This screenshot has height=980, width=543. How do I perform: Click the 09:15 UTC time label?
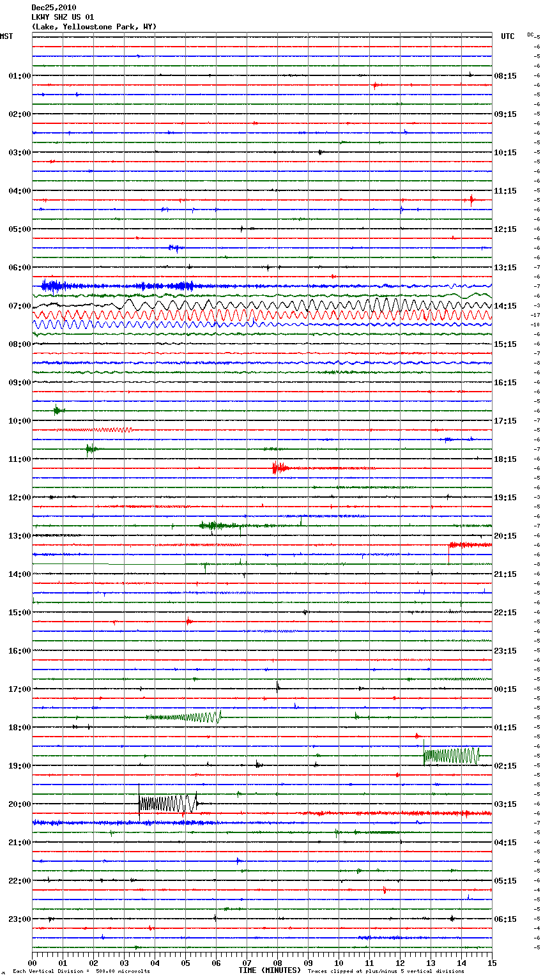505,114
